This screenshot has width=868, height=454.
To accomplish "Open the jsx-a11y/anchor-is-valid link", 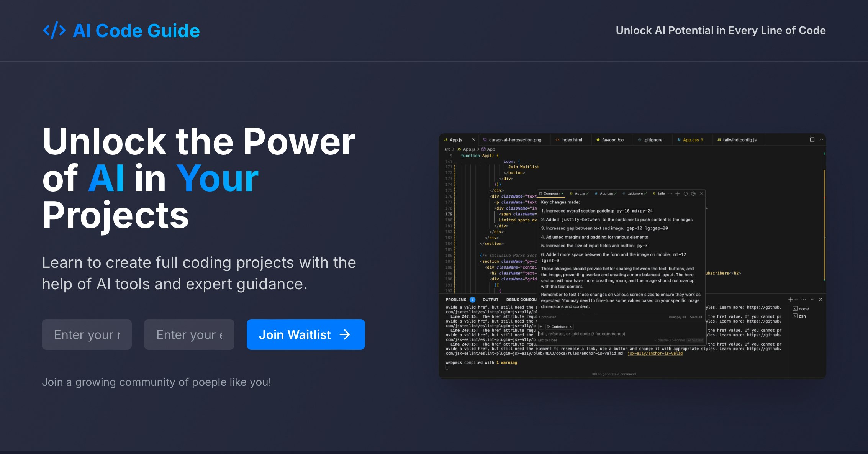I will pyautogui.click(x=655, y=353).
